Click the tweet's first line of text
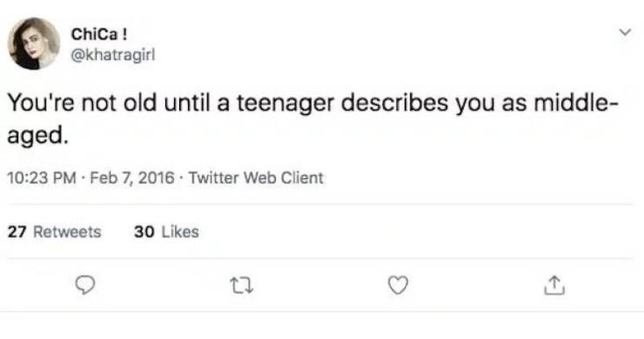This screenshot has width=644, height=339. (313, 103)
